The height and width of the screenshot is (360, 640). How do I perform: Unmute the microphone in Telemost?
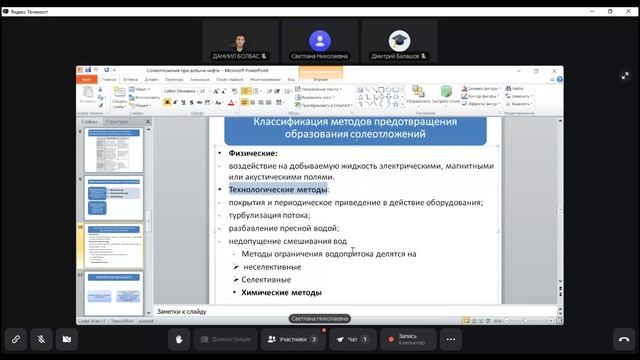pos(41,339)
